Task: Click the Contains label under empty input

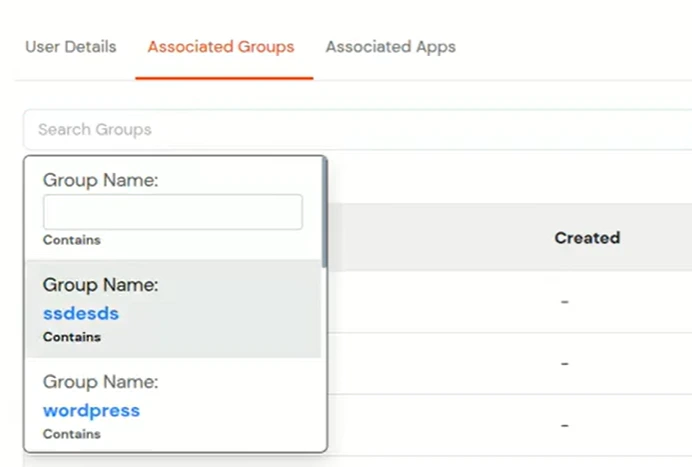Action: [x=72, y=240]
